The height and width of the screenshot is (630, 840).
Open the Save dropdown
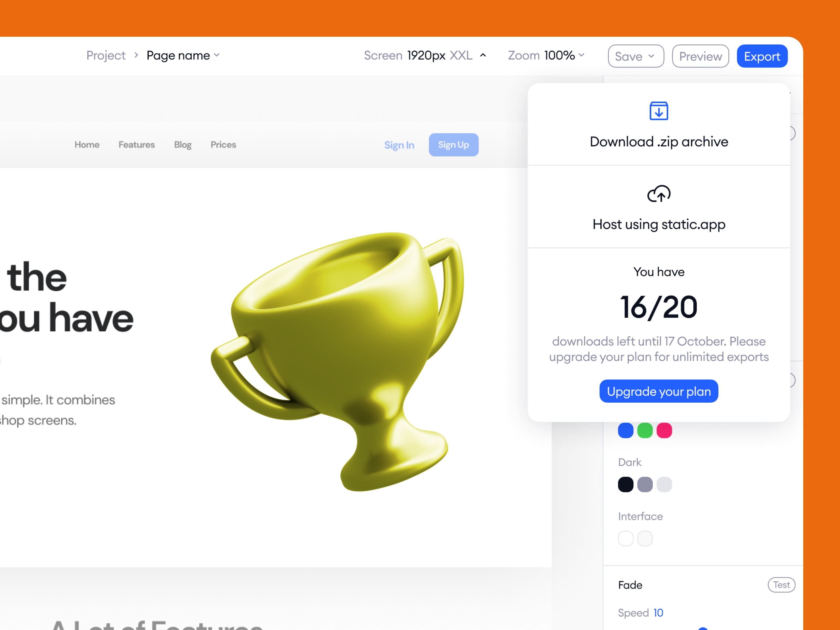tap(636, 56)
